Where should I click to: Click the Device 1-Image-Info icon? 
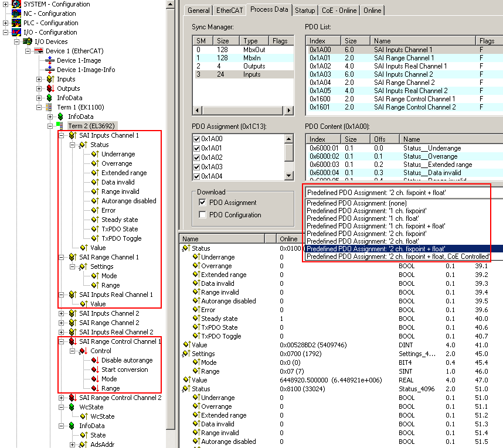(49, 70)
